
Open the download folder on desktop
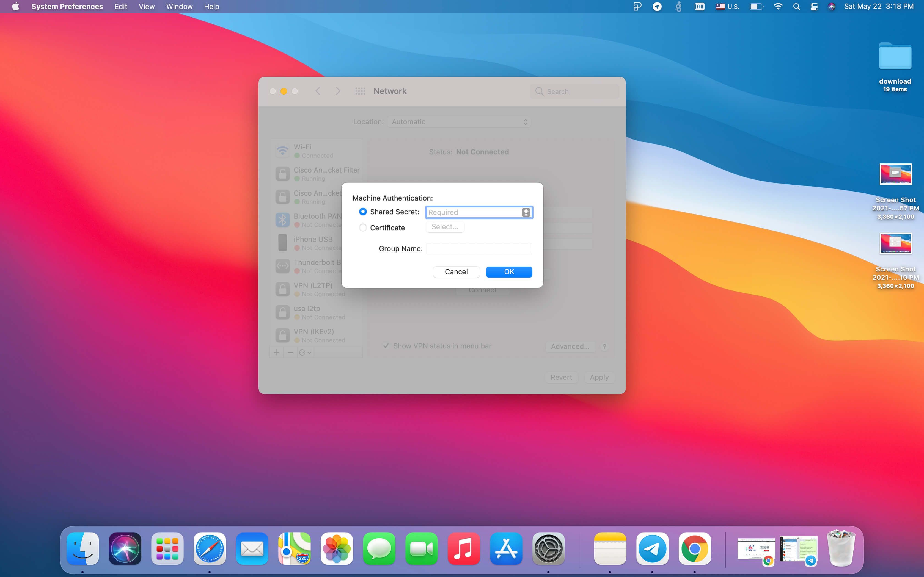[x=895, y=57]
